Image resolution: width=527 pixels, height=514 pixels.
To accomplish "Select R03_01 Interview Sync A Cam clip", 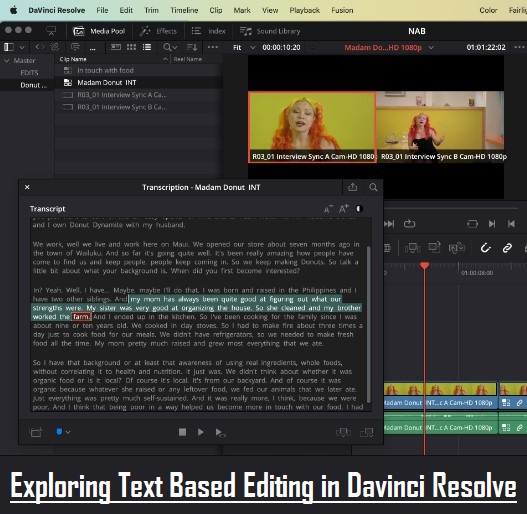I will (x=122, y=95).
